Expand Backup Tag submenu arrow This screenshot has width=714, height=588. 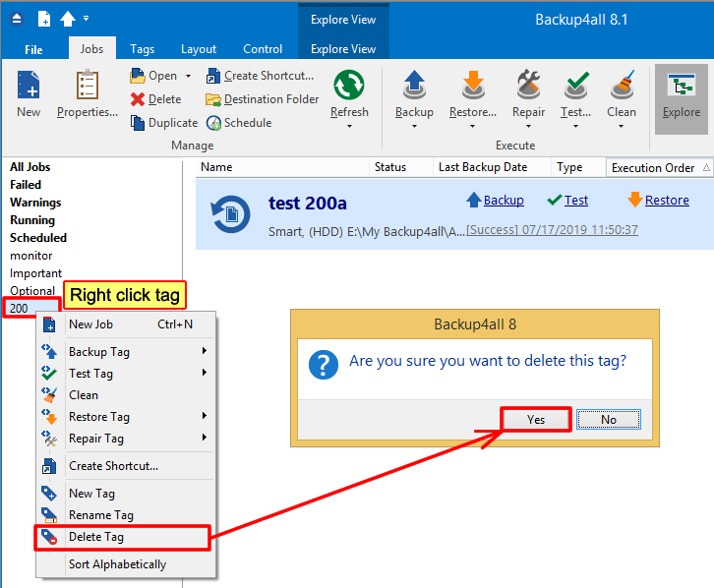(x=205, y=351)
